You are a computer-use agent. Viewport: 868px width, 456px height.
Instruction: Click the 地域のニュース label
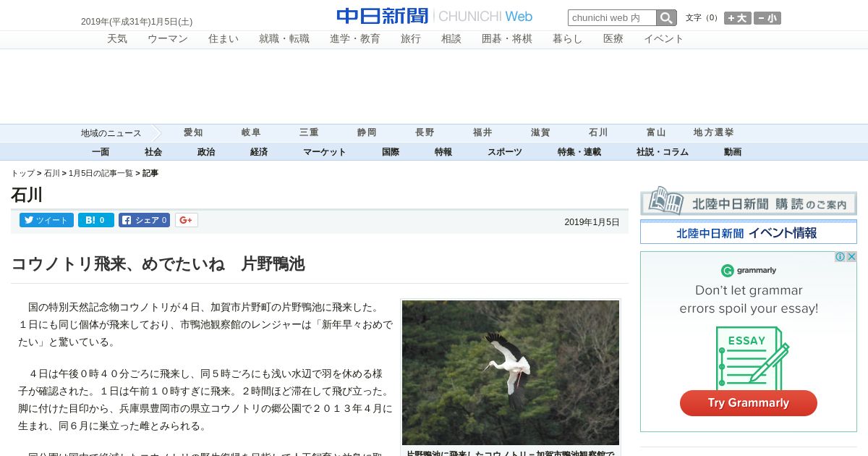[x=111, y=133]
